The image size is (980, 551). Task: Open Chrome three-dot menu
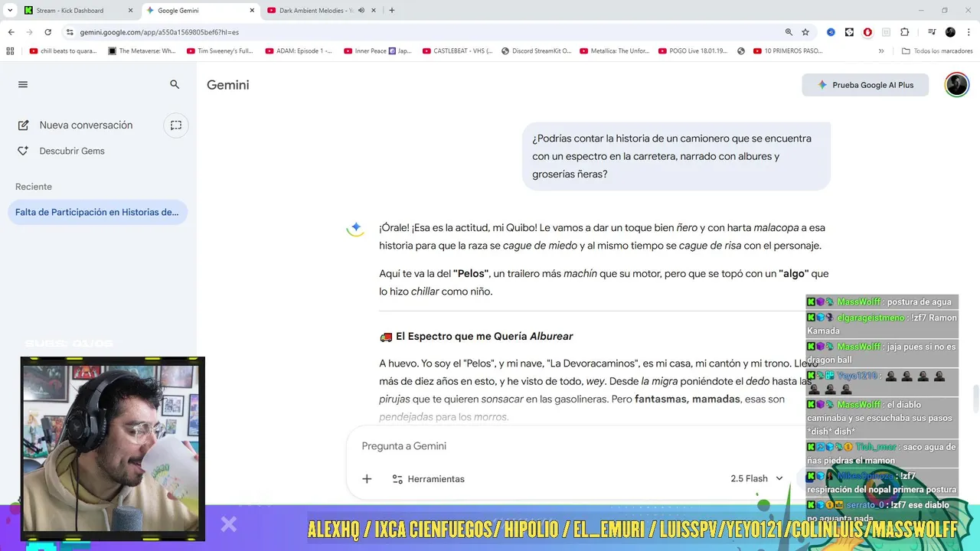pos(968,32)
